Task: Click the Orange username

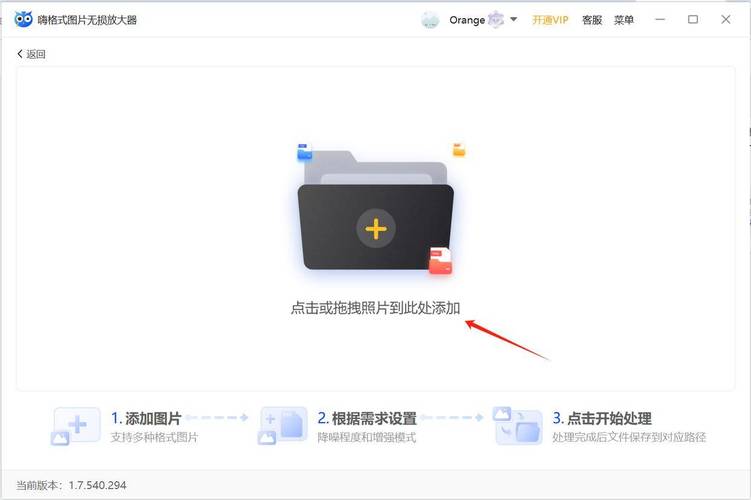Action: pyautogui.click(x=467, y=20)
